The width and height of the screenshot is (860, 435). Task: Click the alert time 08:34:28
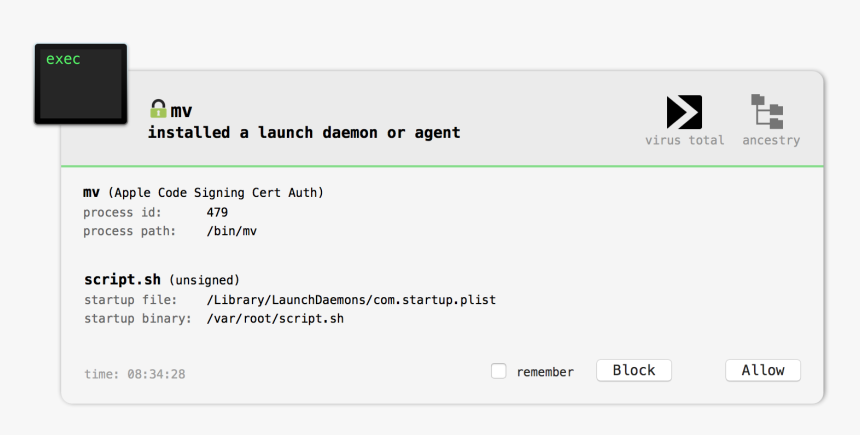(156, 374)
